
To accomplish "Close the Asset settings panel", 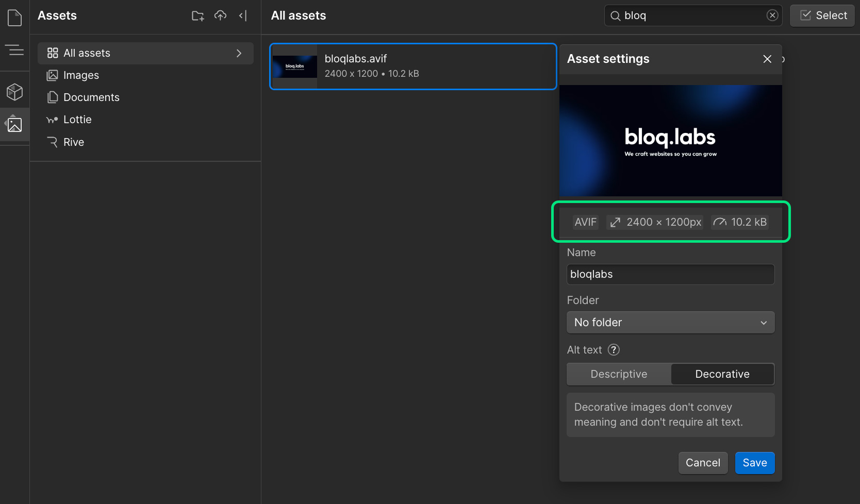I will click(767, 59).
